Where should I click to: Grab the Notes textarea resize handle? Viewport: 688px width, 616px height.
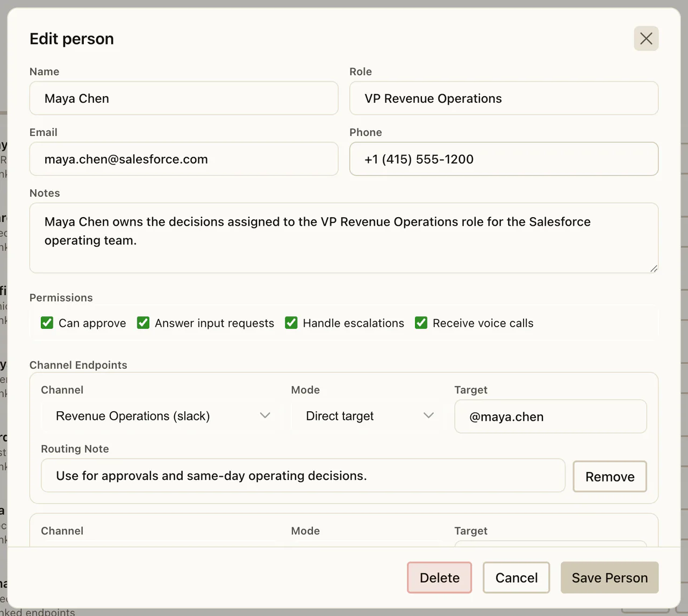tap(653, 268)
